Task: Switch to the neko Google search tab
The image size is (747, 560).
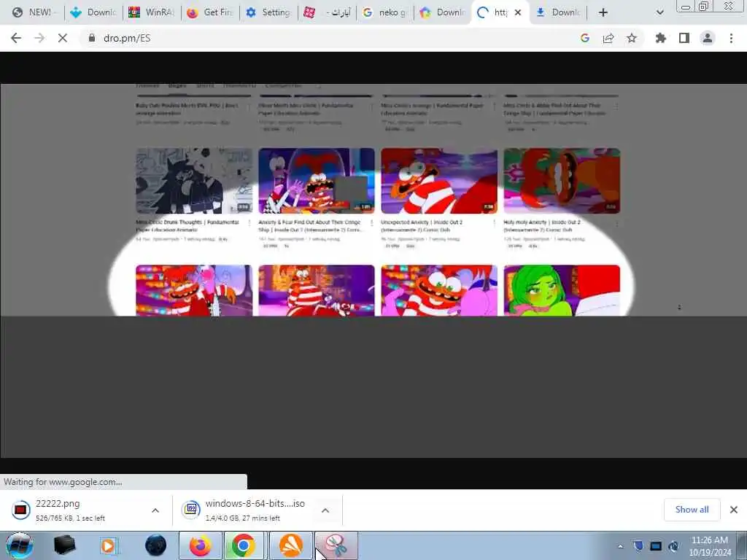Action: click(385, 12)
